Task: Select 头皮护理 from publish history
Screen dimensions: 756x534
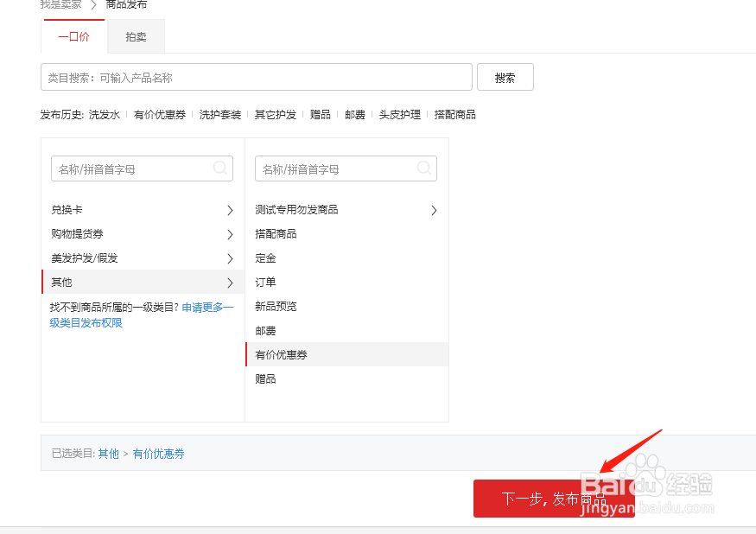Action: point(400,115)
